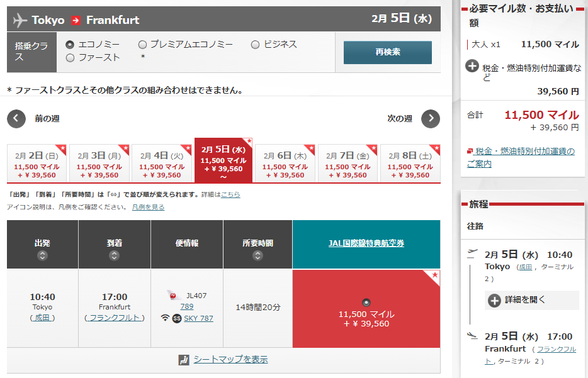Open the こちら details link

(x=230, y=194)
